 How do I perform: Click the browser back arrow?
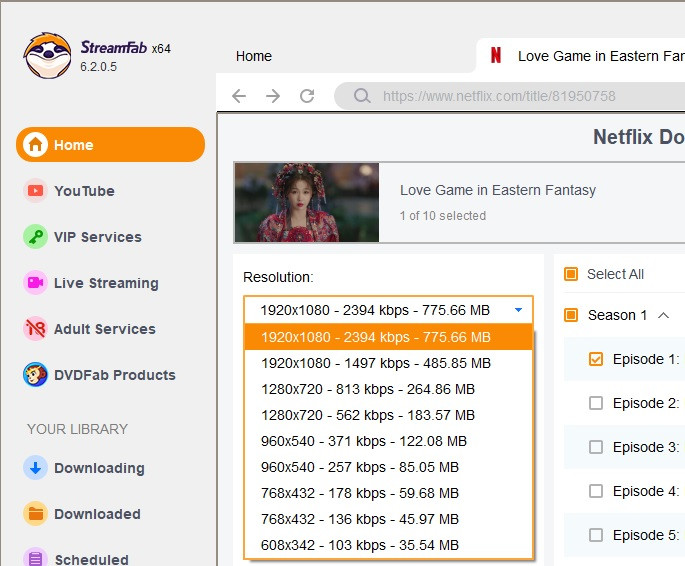click(239, 96)
